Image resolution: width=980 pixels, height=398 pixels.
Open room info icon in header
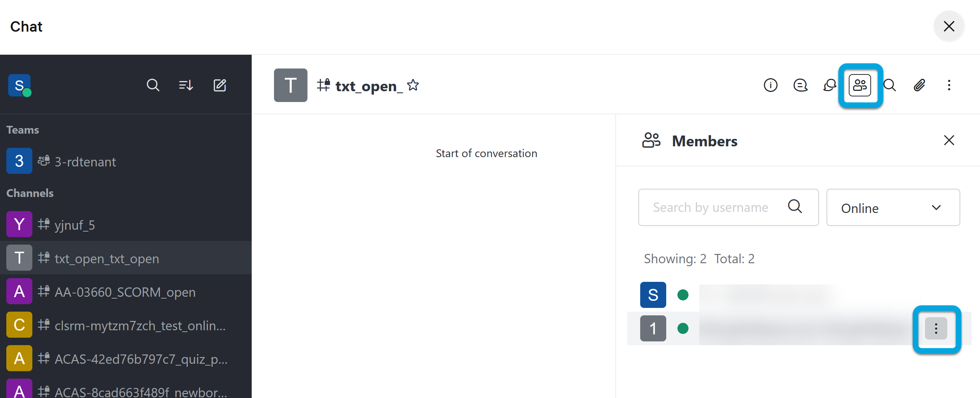coord(770,85)
